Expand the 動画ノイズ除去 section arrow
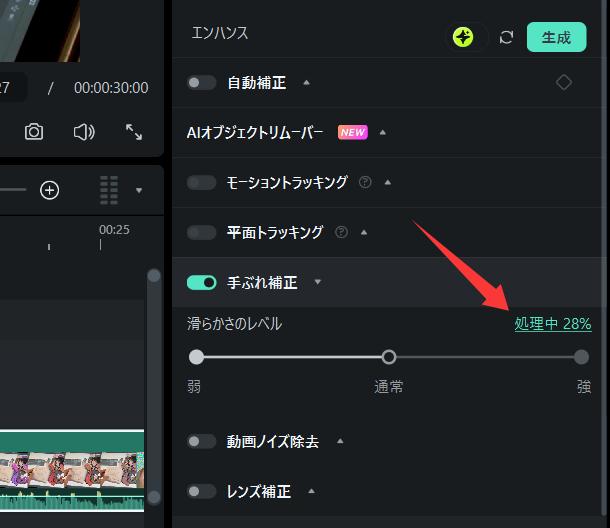Screen dimensions: 610x528 pos(340,441)
